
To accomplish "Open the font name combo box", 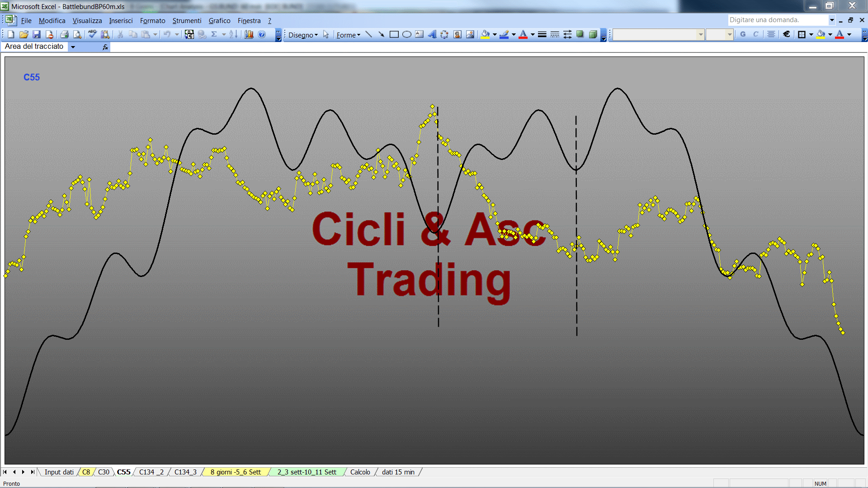I will pyautogui.click(x=659, y=34).
